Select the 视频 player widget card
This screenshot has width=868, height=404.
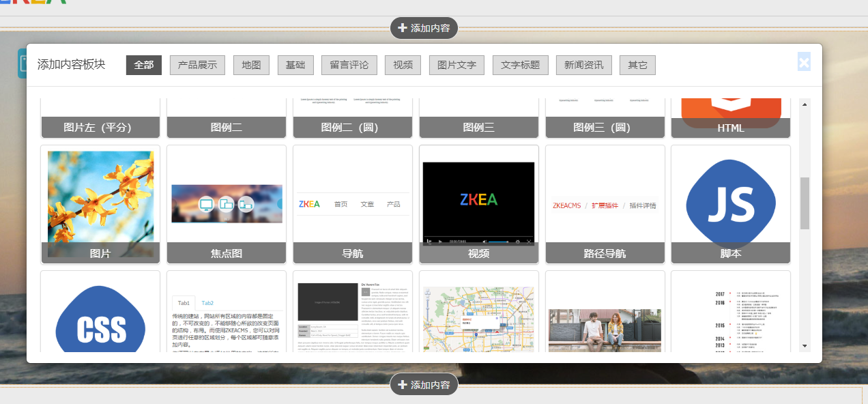pos(479,204)
